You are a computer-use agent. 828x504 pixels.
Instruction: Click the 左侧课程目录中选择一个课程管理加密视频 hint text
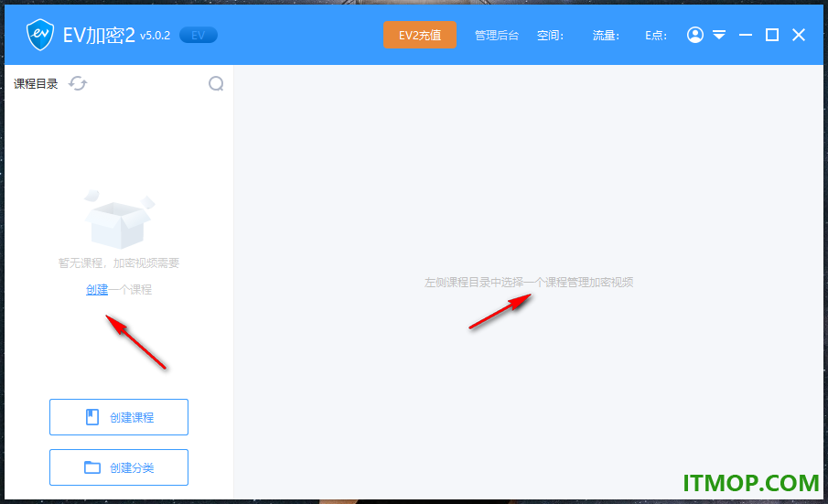[529, 283]
